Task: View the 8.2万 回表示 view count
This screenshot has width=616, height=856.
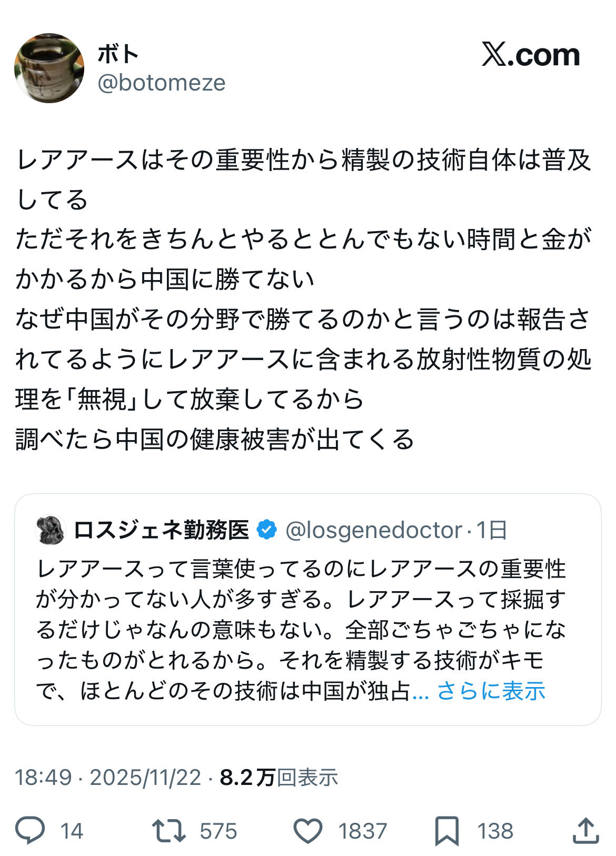Action: [x=279, y=777]
